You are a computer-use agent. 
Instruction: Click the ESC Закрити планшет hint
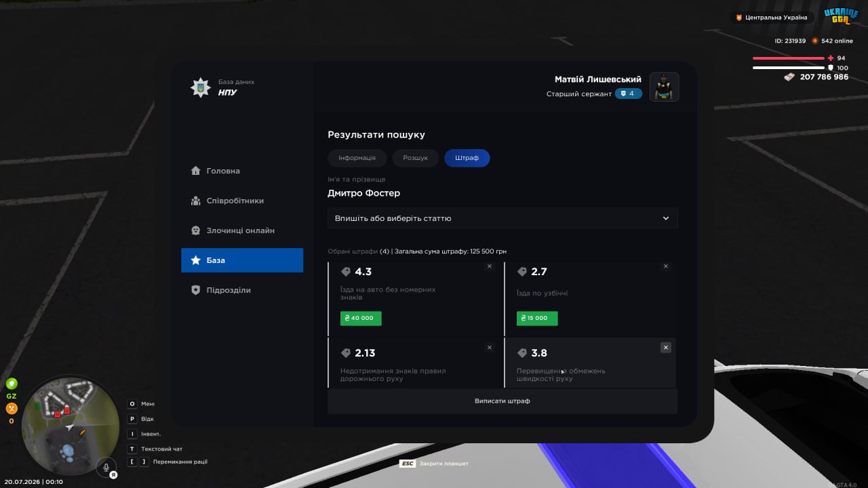click(434, 464)
